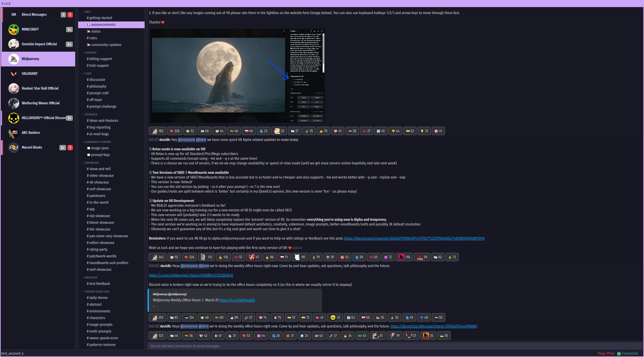644x357 pixels.
Task: Open the x.com midjourney status link
Action: pos(191,275)
